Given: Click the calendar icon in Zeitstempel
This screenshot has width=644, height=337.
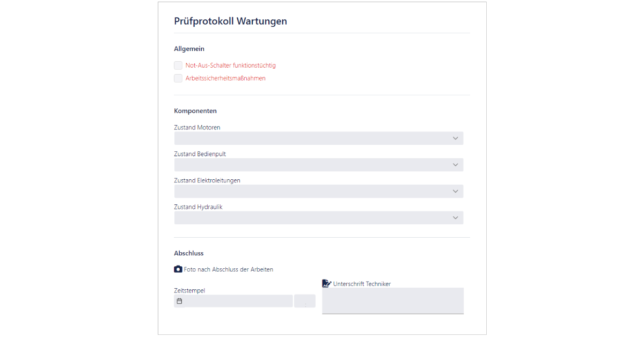Looking at the screenshot, I should click(180, 301).
